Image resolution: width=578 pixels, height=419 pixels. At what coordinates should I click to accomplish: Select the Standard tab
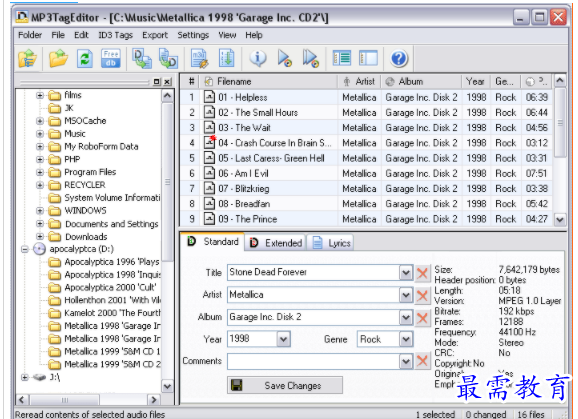click(213, 242)
